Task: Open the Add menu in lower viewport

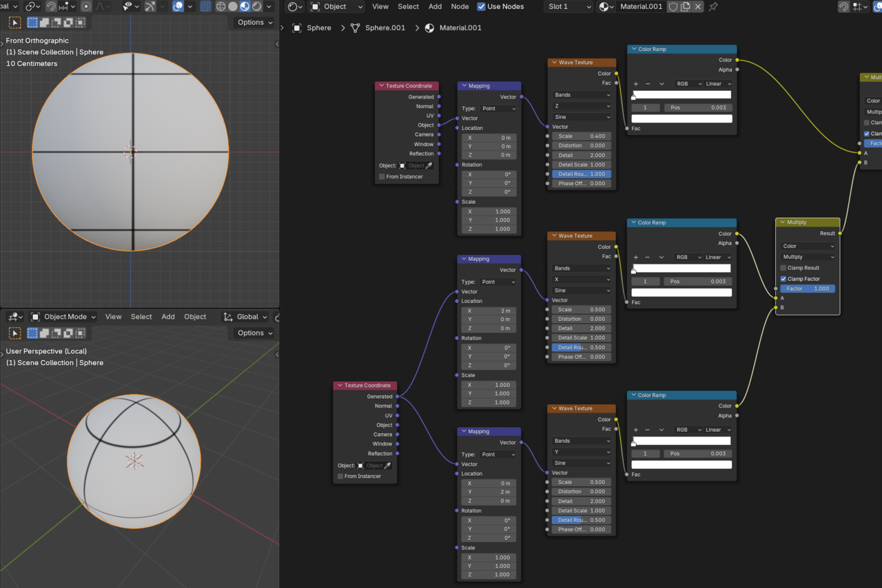Action: [x=168, y=317]
